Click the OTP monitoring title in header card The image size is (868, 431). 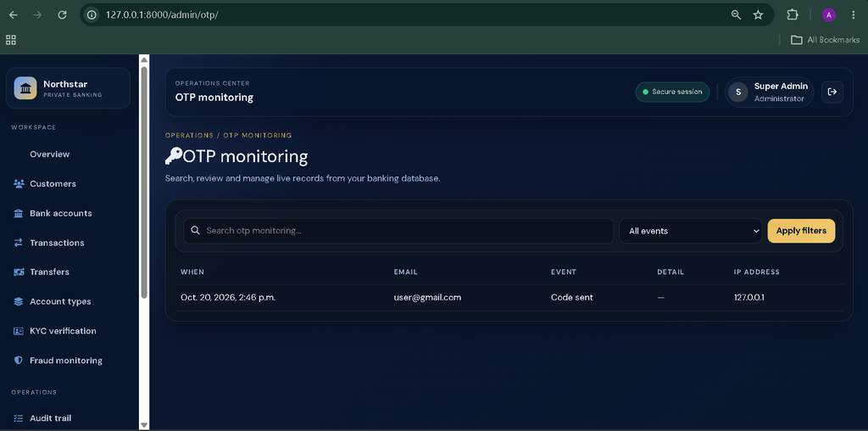click(214, 98)
